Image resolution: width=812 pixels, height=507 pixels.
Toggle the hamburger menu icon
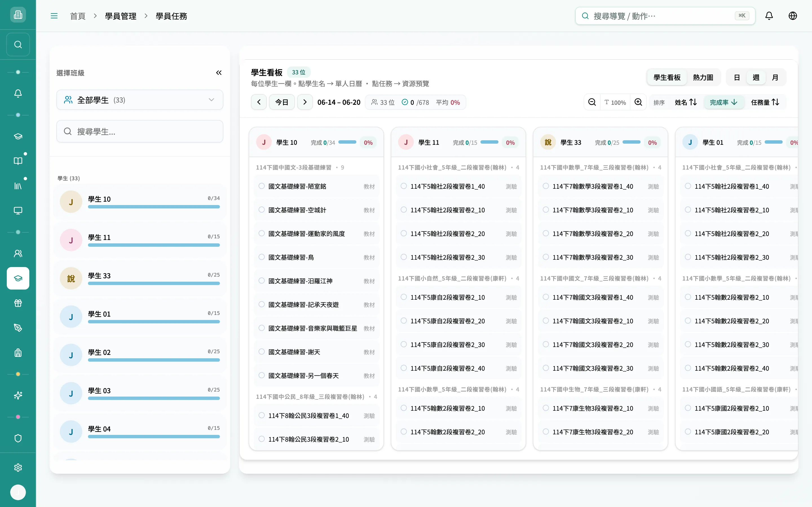coord(54,16)
